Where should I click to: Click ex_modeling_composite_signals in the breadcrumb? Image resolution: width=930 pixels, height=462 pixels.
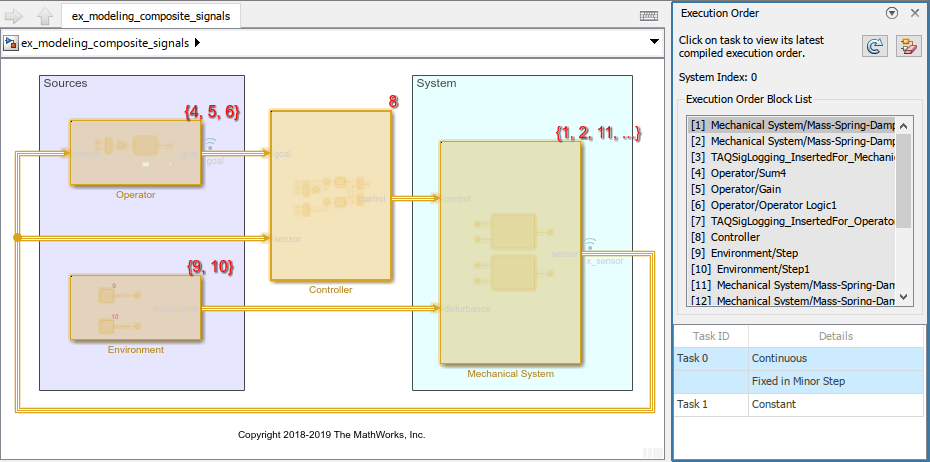105,43
